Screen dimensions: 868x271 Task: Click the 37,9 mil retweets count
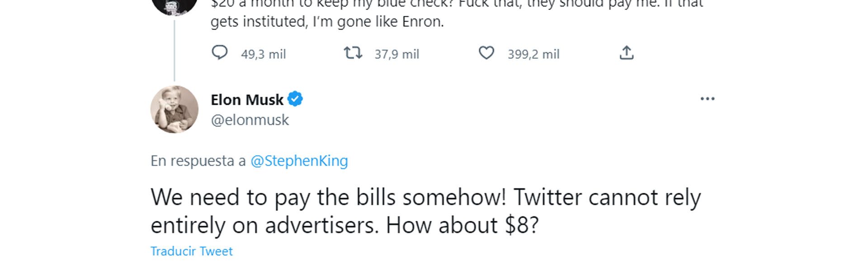(396, 54)
